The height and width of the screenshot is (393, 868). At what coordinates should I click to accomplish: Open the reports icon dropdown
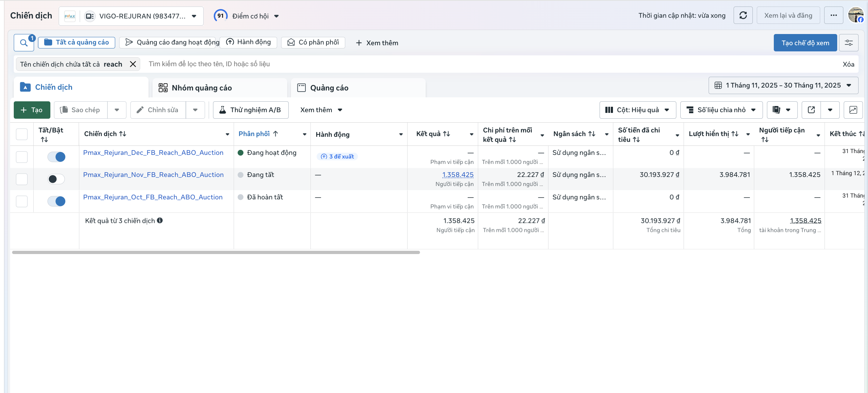coord(782,110)
